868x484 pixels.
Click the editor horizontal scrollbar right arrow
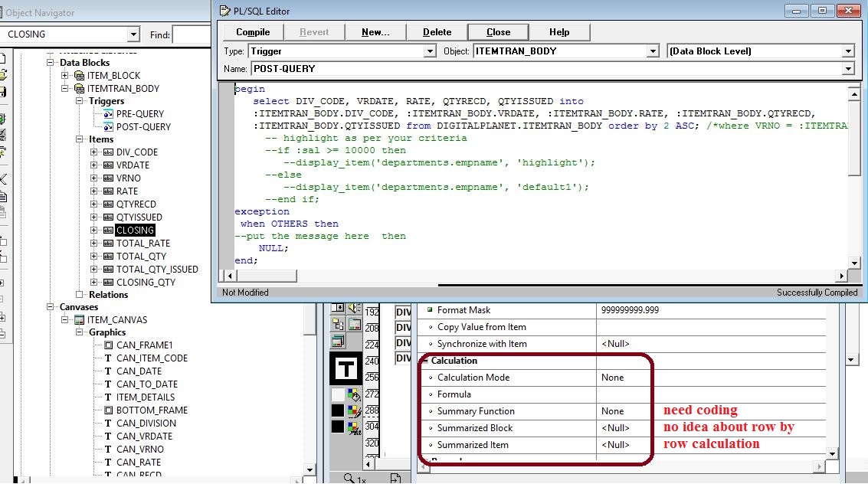click(842, 276)
